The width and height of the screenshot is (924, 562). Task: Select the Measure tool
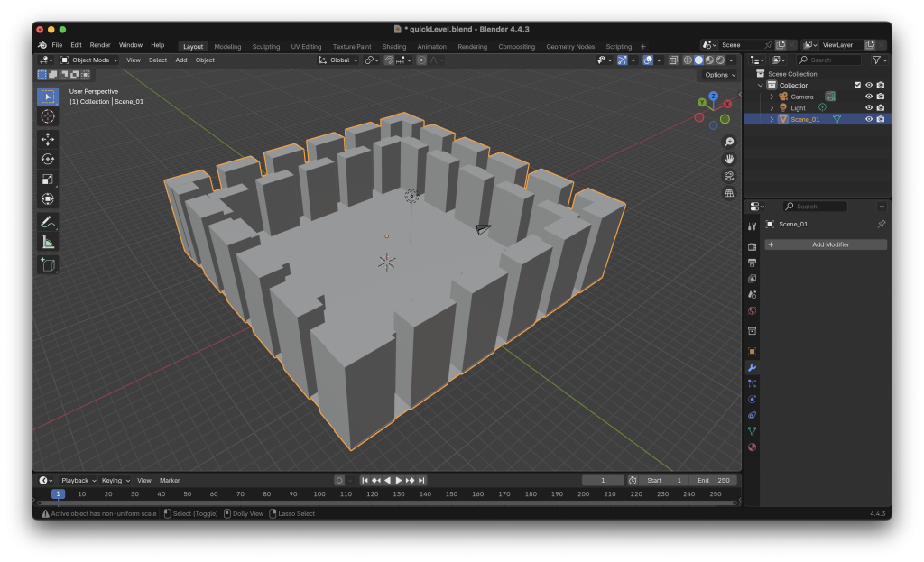coord(48,242)
